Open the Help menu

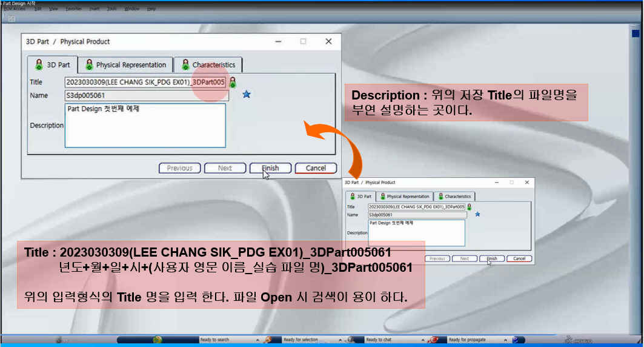(151, 8)
